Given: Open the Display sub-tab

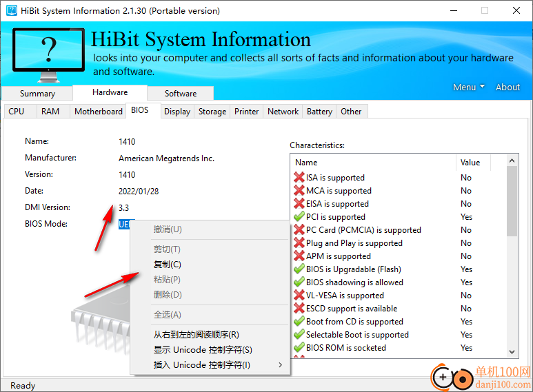Looking at the screenshot, I should coord(177,112).
